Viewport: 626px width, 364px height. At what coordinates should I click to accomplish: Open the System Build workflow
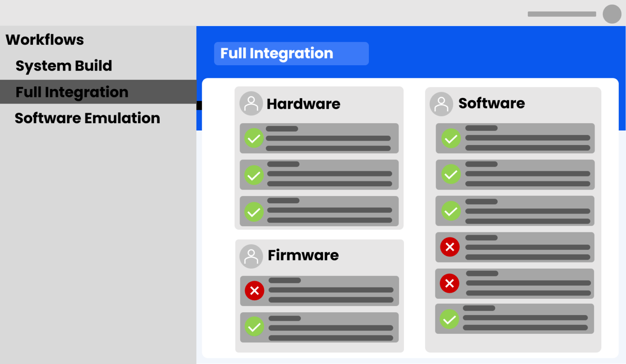click(64, 66)
